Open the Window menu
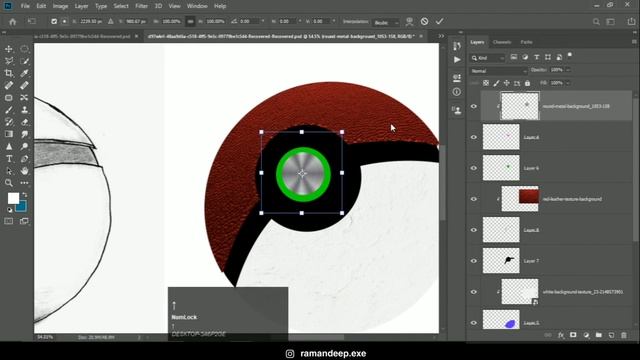This screenshot has height=360, width=640. pos(197,6)
